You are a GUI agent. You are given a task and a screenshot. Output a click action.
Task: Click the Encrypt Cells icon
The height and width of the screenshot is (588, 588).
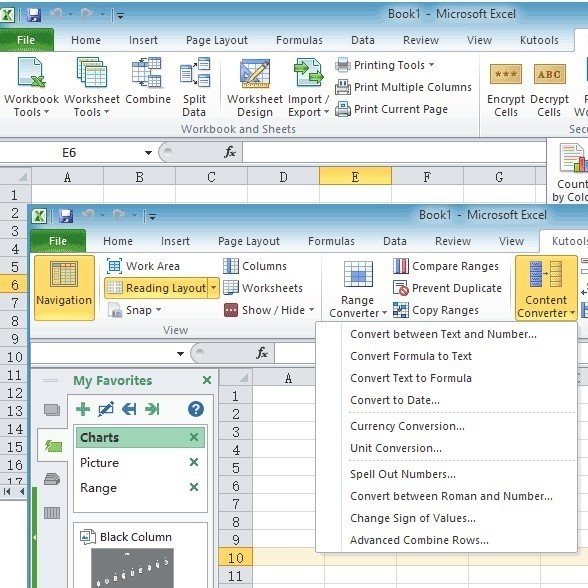tap(506, 89)
